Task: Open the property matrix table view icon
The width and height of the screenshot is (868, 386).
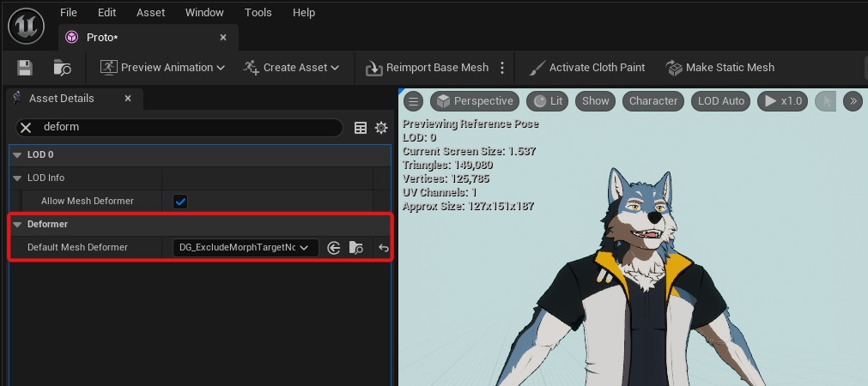Action: pos(361,128)
